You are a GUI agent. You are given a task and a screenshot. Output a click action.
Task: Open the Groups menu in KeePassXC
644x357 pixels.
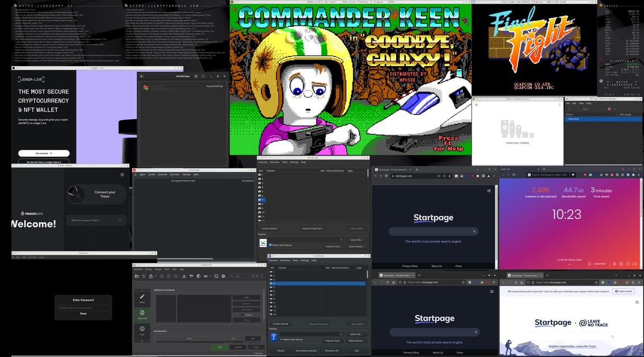[158, 269]
